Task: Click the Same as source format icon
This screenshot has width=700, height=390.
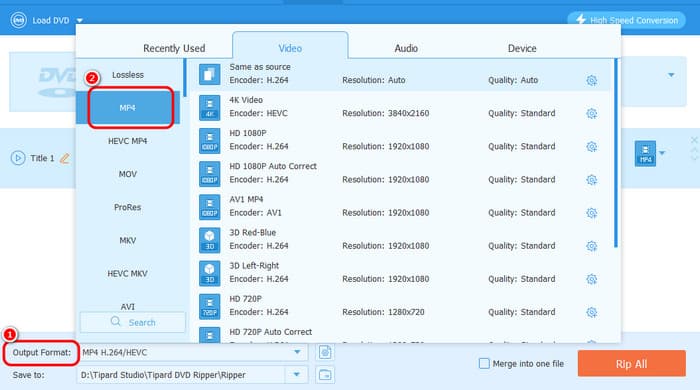Action: (209, 74)
